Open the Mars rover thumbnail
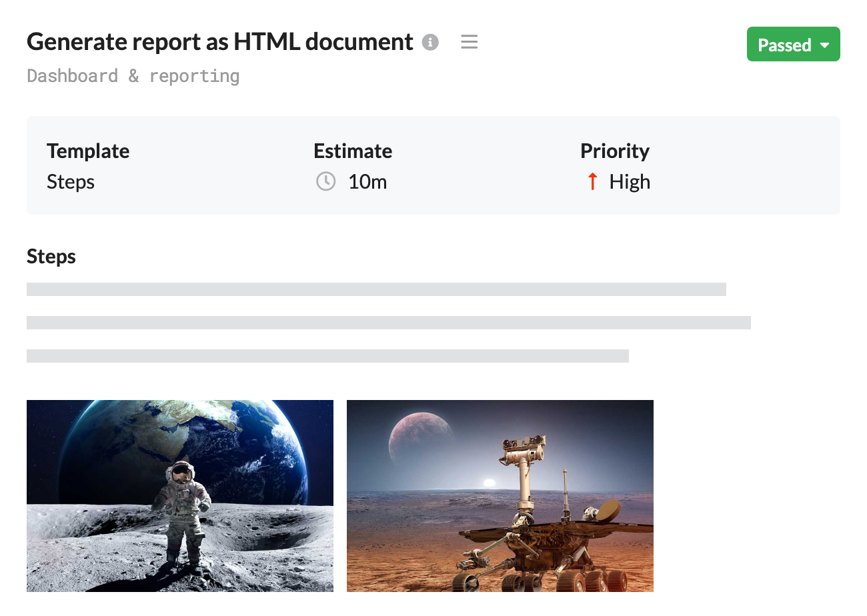Viewport: 867px width, 616px height. point(500,496)
